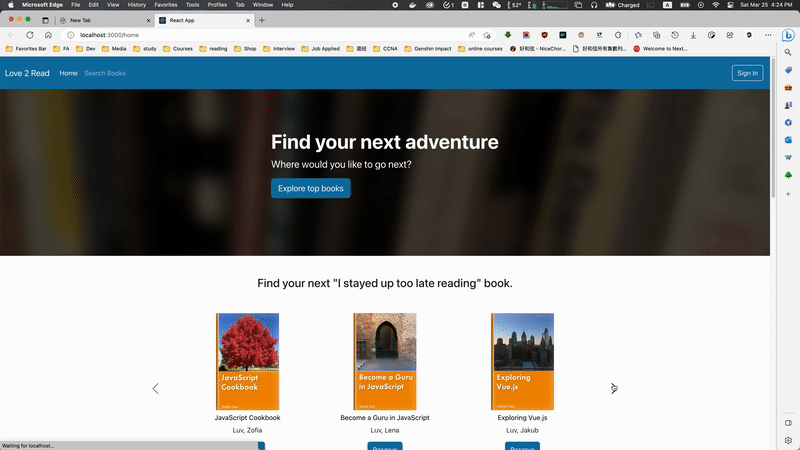
Task: Open the Profiles menu
Action: coord(217,5)
